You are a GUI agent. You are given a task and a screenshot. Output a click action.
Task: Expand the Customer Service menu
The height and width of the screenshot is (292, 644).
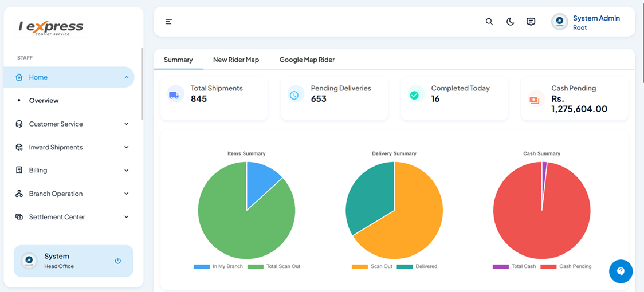[56, 124]
